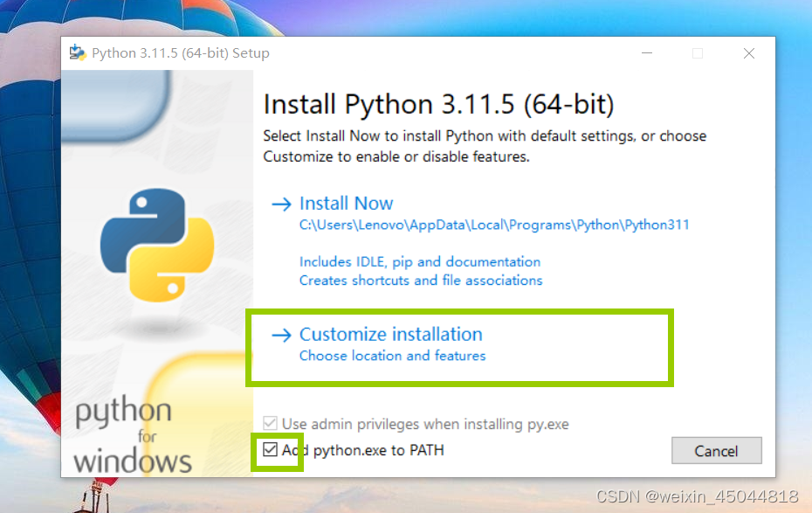
Task: Click the Python setup title bar icon
Action: 77,52
